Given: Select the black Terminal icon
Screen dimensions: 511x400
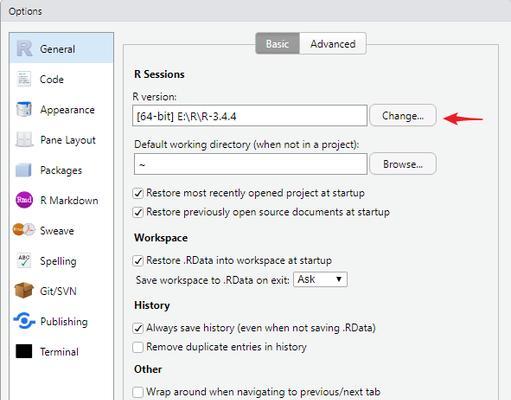Looking at the screenshot, I should click(24, 351).
